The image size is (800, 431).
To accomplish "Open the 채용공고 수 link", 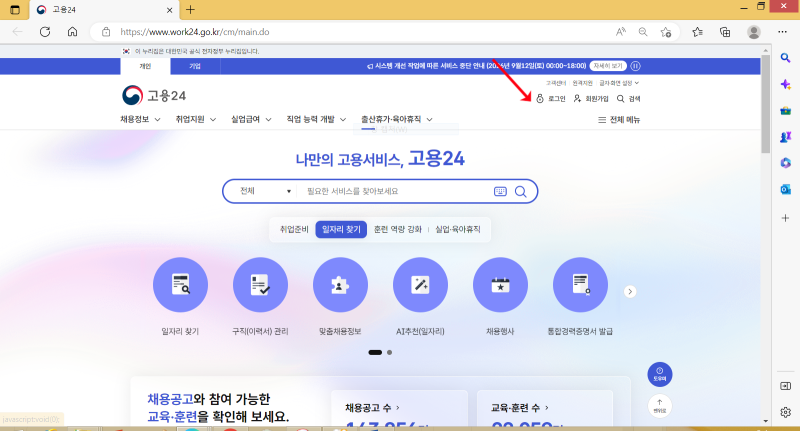I will [x=372, y=408].
